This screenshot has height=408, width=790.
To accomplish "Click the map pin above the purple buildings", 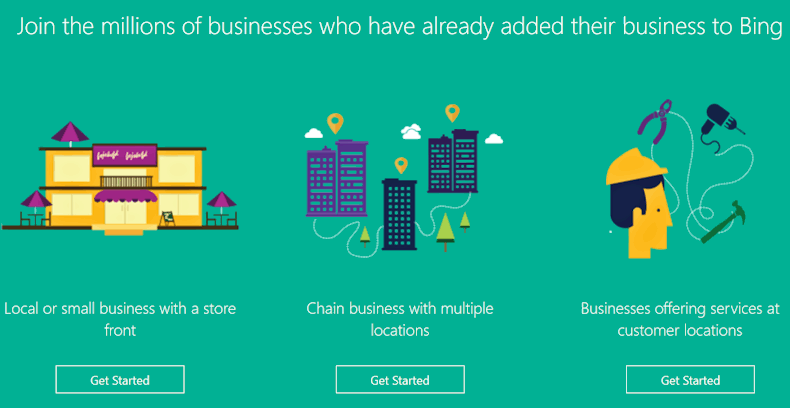I will (335, 123).
